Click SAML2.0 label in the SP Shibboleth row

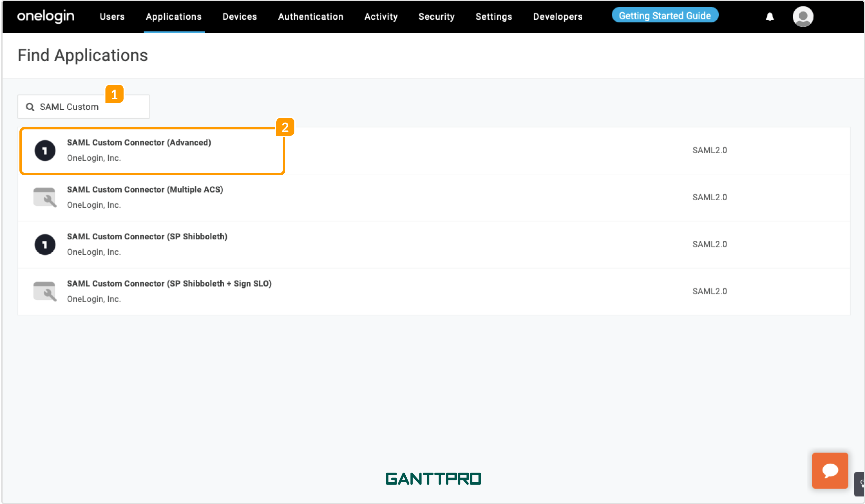point(709,245)
